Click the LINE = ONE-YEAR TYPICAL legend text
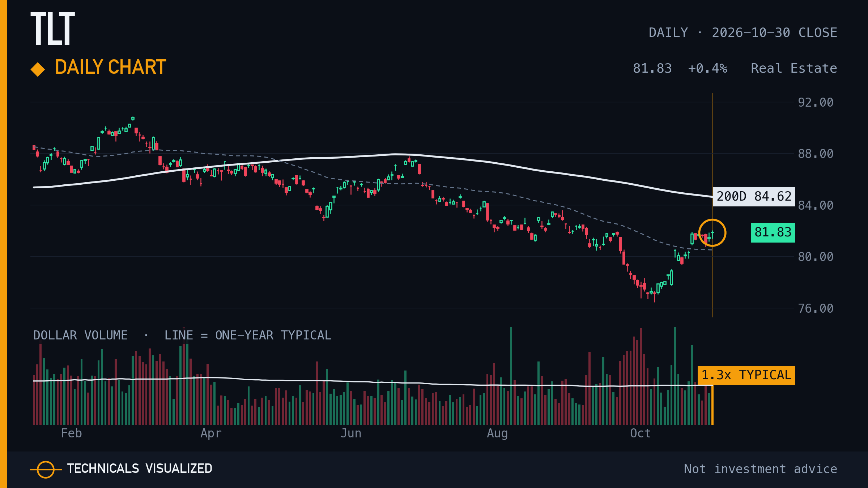Image resolution: width=868 pixels, height=488 pixels. pyautogui.click(x=248, y=335)
